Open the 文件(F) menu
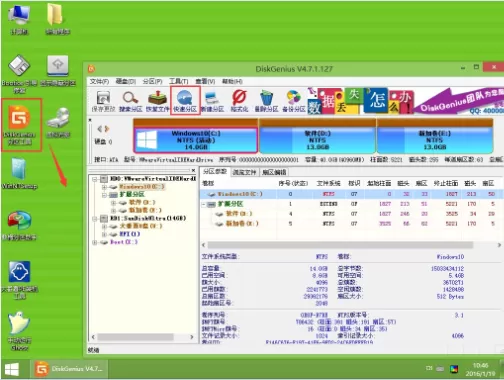The image size is (504, 380). 99,81
